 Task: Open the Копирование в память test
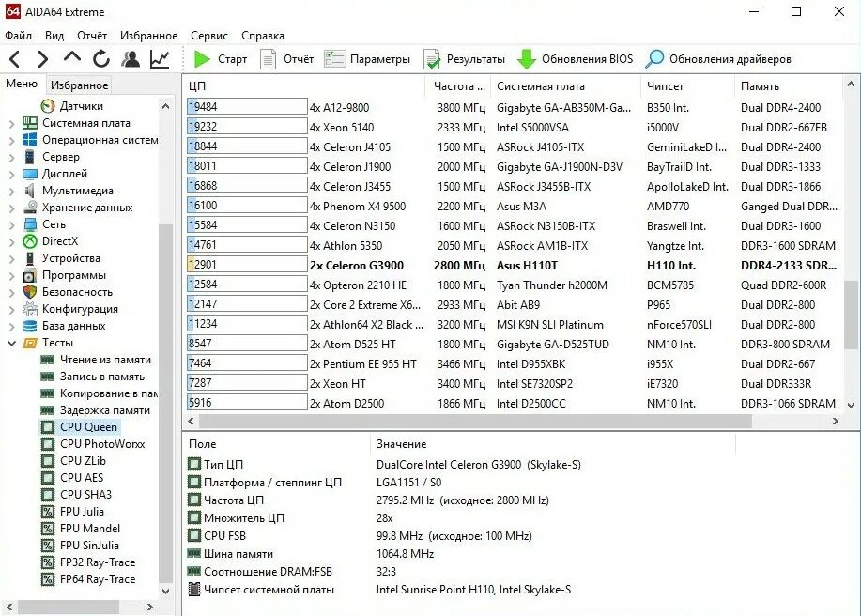100,393
